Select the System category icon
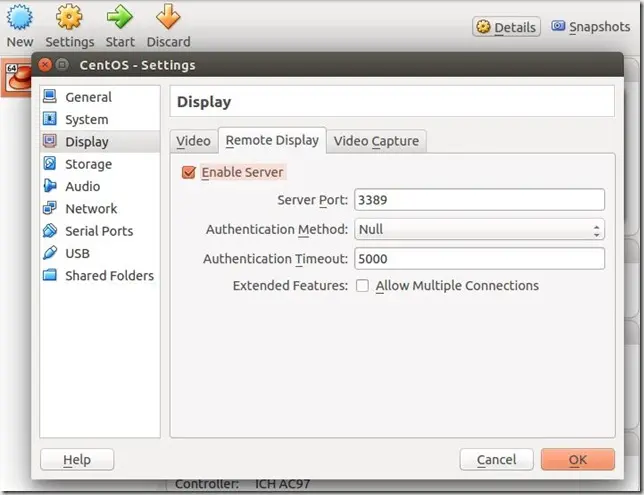 coord(50,119)
